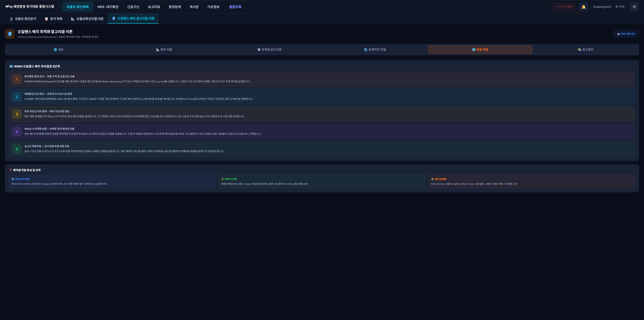Click the 서해 (조차 대형) region card

point(112,181)
